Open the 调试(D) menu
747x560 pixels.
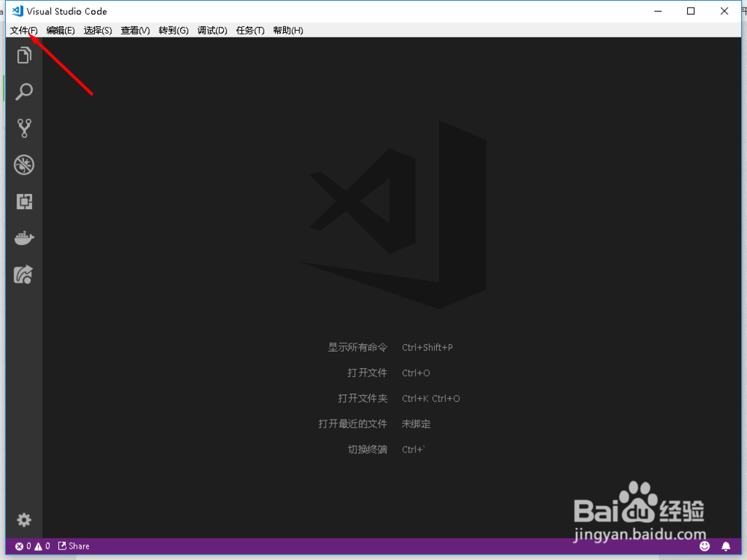(212, 31)
